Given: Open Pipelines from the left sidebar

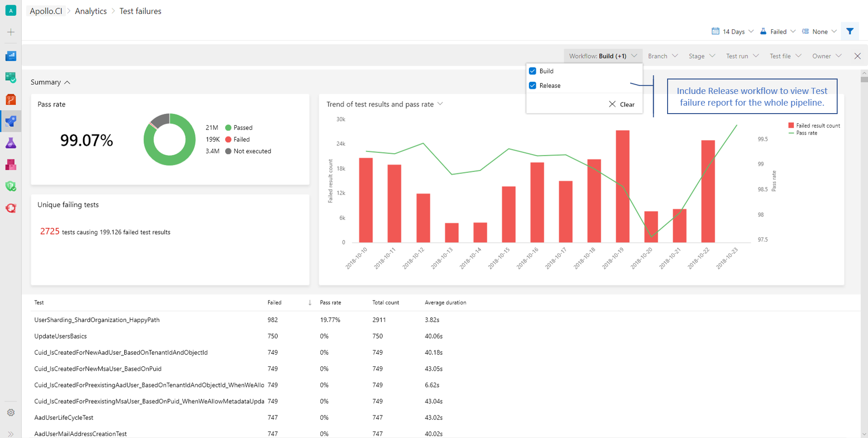Looking at the screenshot, I should click(x=11, y=122).
